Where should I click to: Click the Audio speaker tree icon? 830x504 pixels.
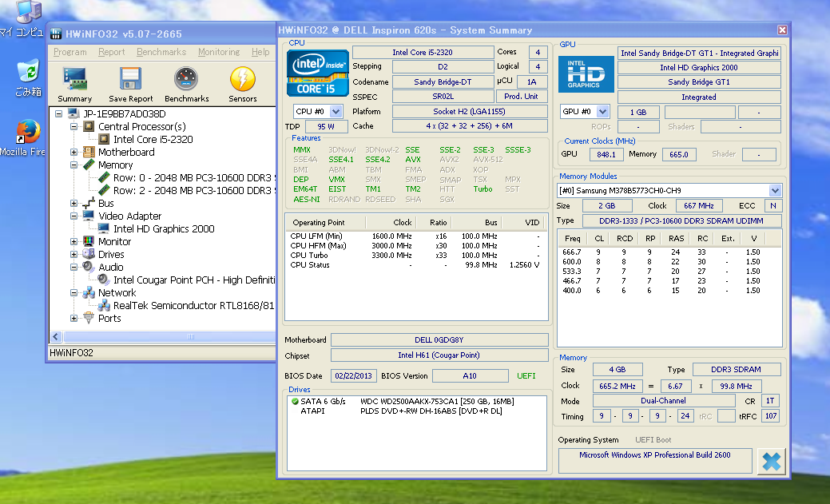89,267
